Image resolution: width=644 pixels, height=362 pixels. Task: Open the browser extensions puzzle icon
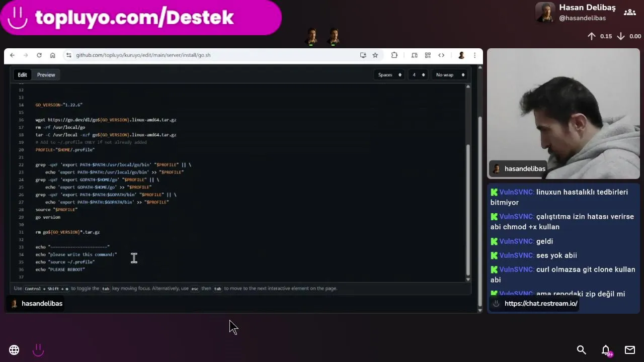(x=394, y=55)
